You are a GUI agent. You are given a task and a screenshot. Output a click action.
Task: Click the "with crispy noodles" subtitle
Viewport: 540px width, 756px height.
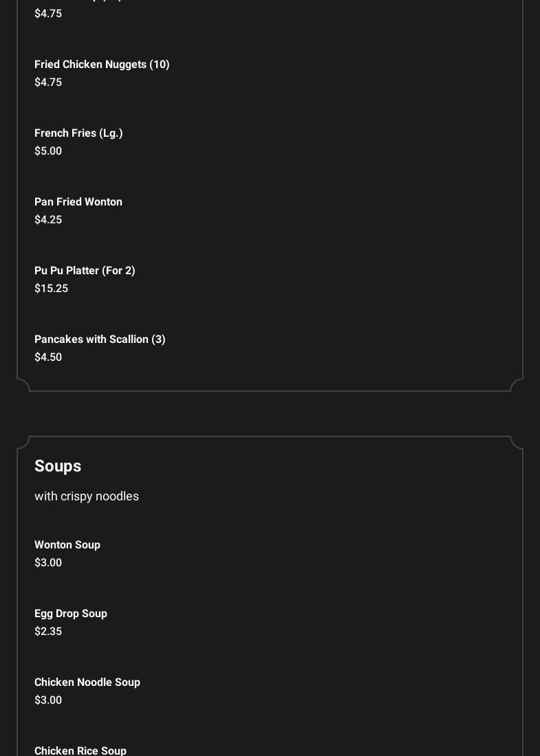click(x=87, y=496)
